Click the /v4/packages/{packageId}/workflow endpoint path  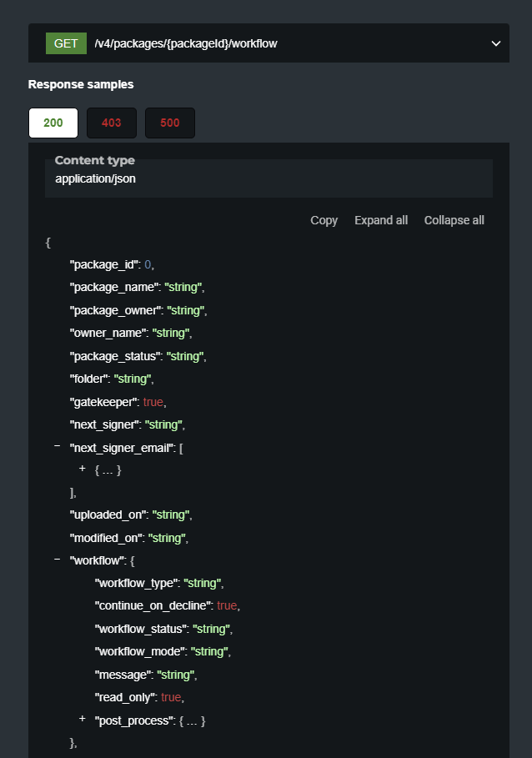pyautogui.click(x=186, y=43)
